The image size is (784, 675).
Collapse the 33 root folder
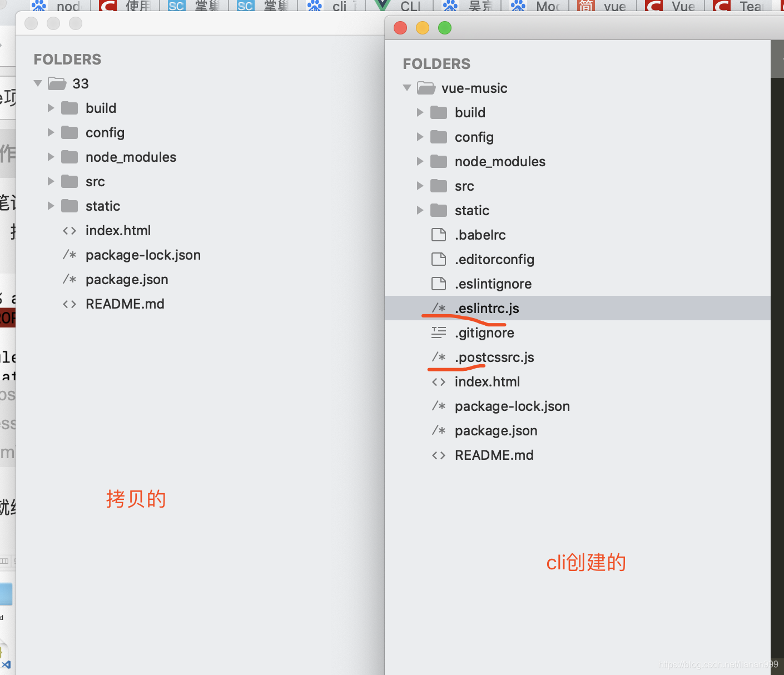pyautogui.click(x=38, y=83)
